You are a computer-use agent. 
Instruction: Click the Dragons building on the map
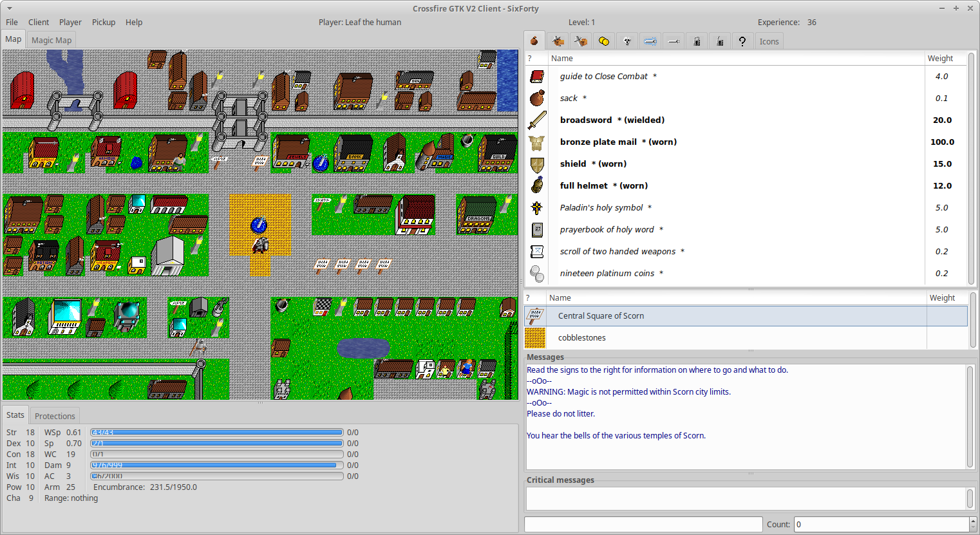tap(478, 216)
